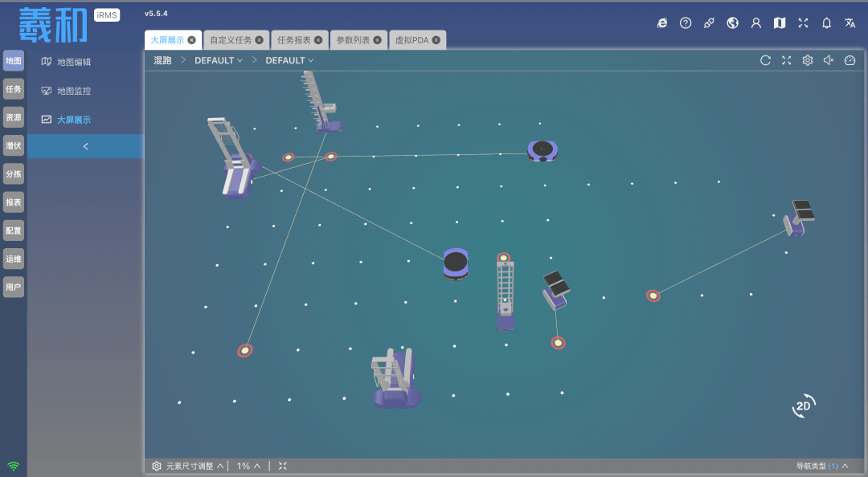Open the help question mark icon
This screenshot has width=868, height=477.
(686, 22)
